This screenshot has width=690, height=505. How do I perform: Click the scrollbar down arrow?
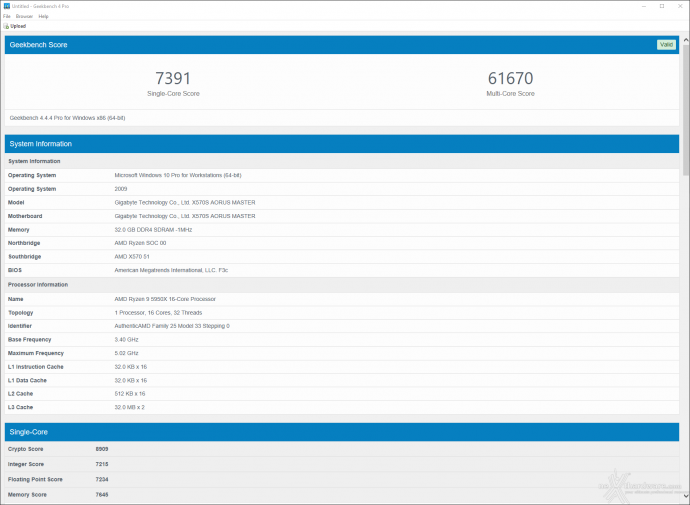click(x=686, y=497)
